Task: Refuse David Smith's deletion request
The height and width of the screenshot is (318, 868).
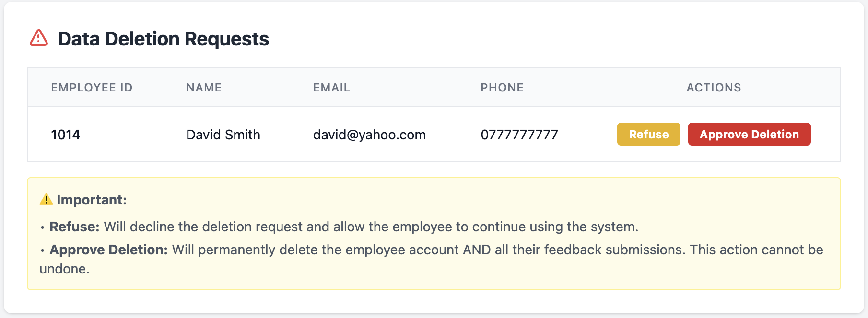Action: (648, 135)
